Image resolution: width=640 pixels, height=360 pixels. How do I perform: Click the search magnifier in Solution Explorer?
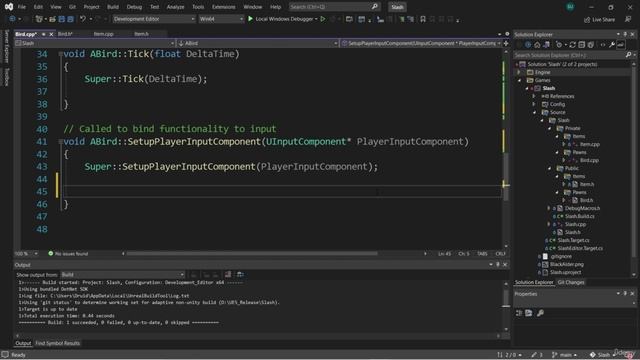point(628,55)
